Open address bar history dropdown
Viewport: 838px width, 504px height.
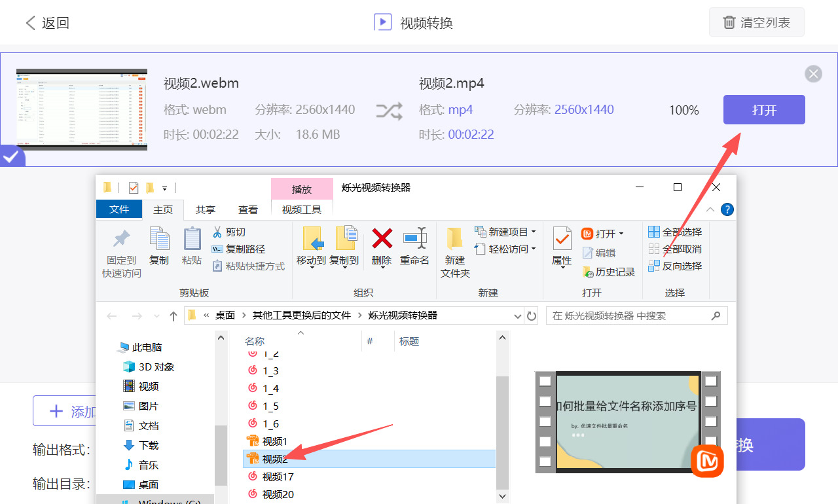click(517, 315)
